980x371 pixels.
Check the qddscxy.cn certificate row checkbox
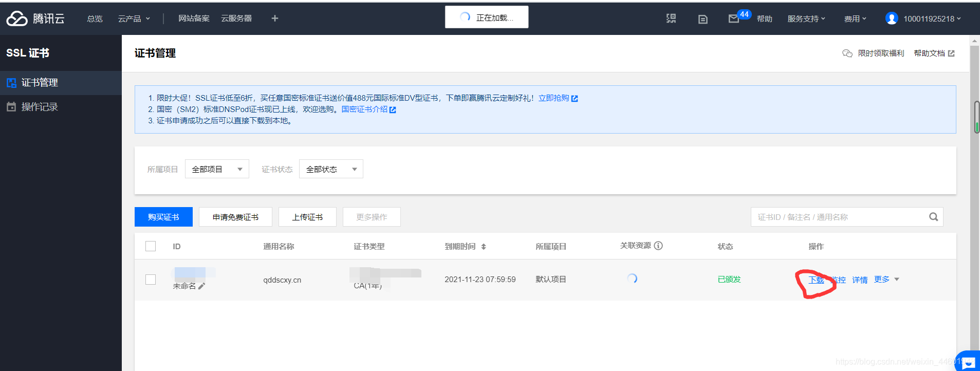[151, 280]
